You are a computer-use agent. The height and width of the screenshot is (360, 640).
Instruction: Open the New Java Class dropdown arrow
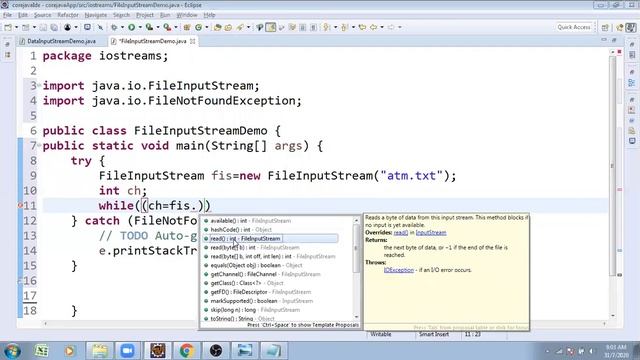[207, 27]
